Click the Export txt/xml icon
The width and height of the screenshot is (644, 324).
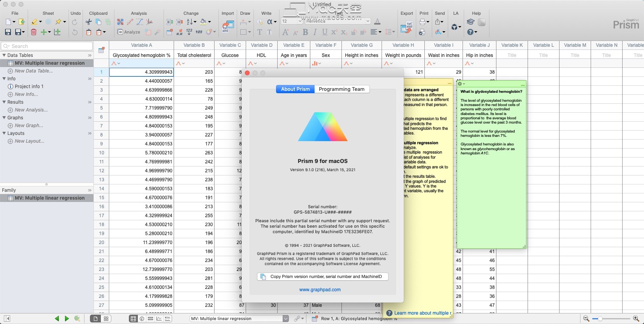coord(406,27)
